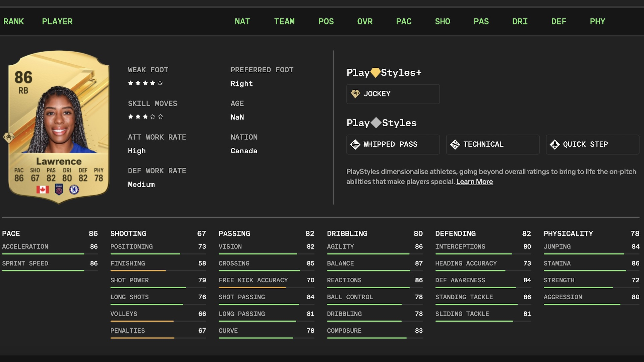644x362 pixels.
Task: Click the DEFENDING category heading
Action: point(456,233)
